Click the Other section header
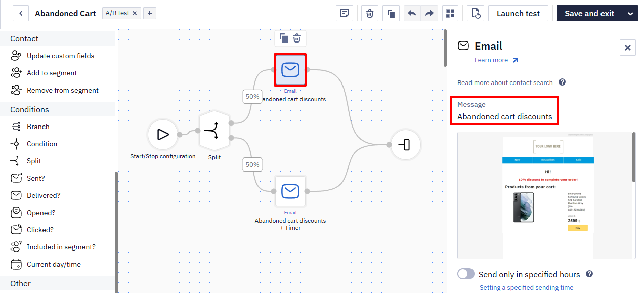Image resolution: width=644 pixels, height=293 pixels. [58, 283]
